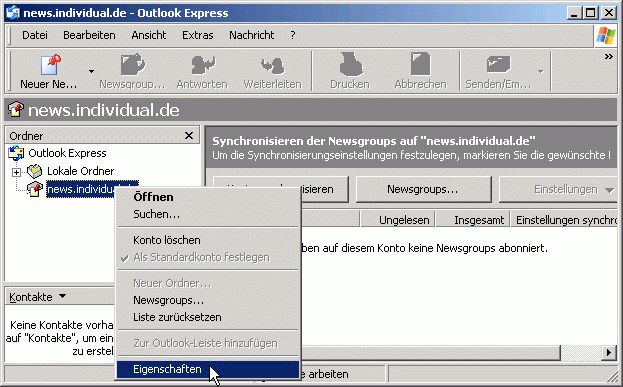The height and width of the screenshot is (387, 623).
Task: Click the news server icon in banner
Action: [x=16, y=109]
